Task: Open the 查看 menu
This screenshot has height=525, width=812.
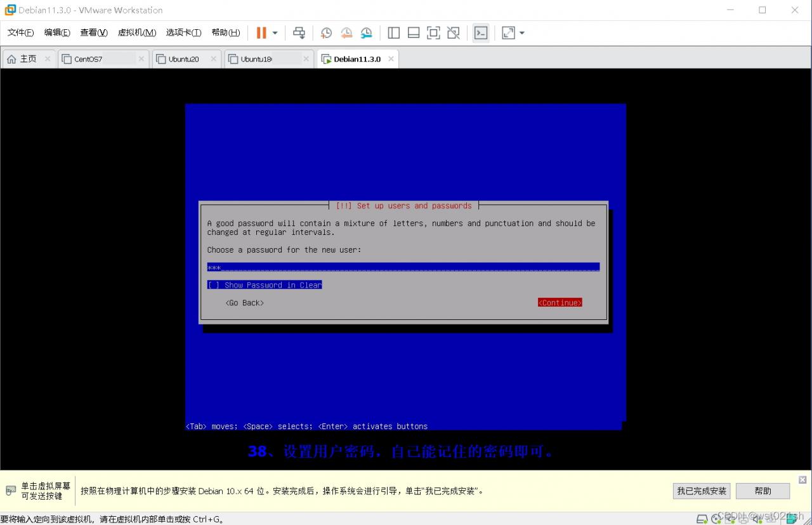Action: [94, 33]
